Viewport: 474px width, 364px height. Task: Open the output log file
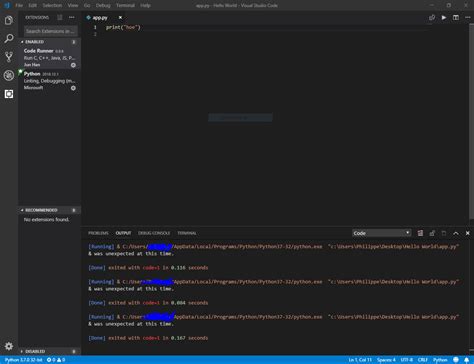pos(444,233)
